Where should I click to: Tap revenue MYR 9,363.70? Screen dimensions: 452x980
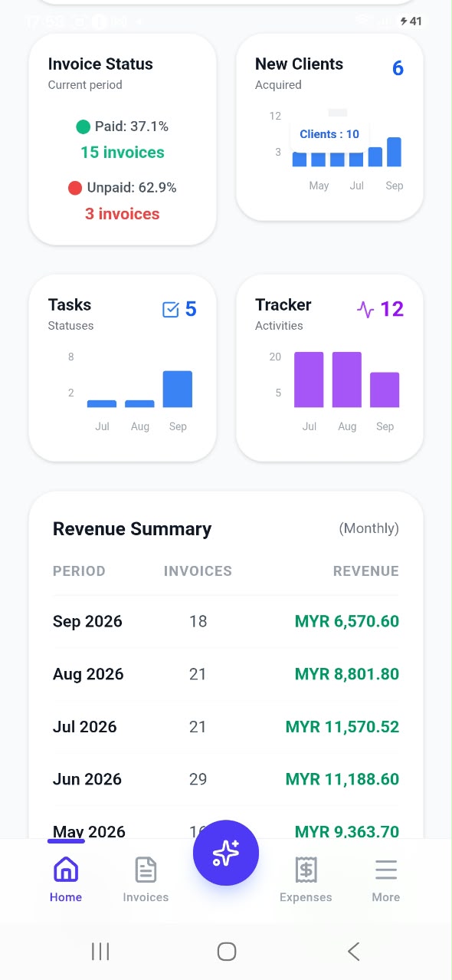(347, 831)
